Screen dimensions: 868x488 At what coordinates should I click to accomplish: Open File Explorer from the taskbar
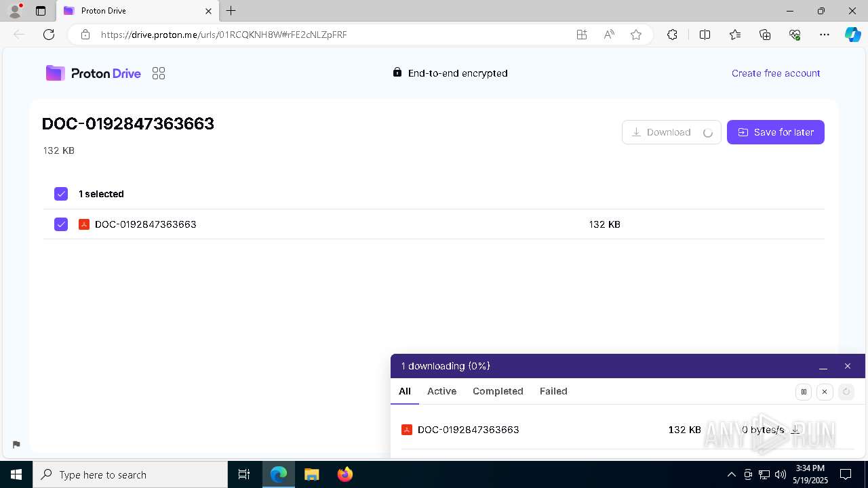(x=311, y=474)
